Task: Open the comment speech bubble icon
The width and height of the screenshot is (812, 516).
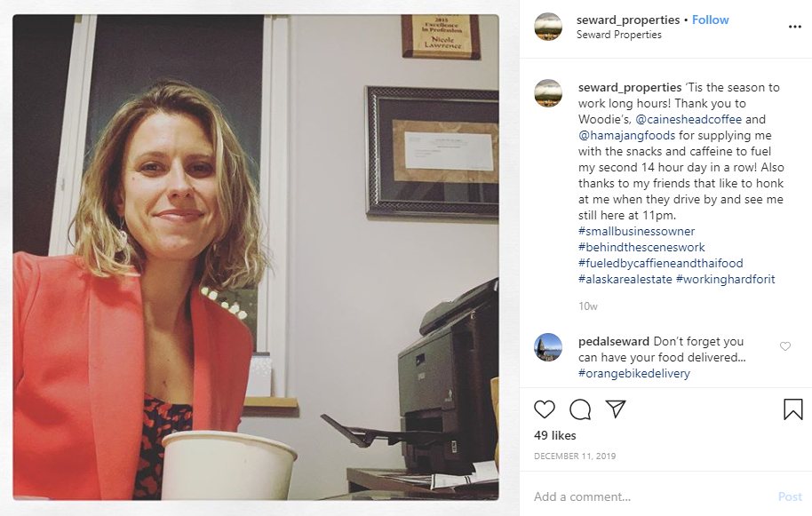Action: point(580,409)
